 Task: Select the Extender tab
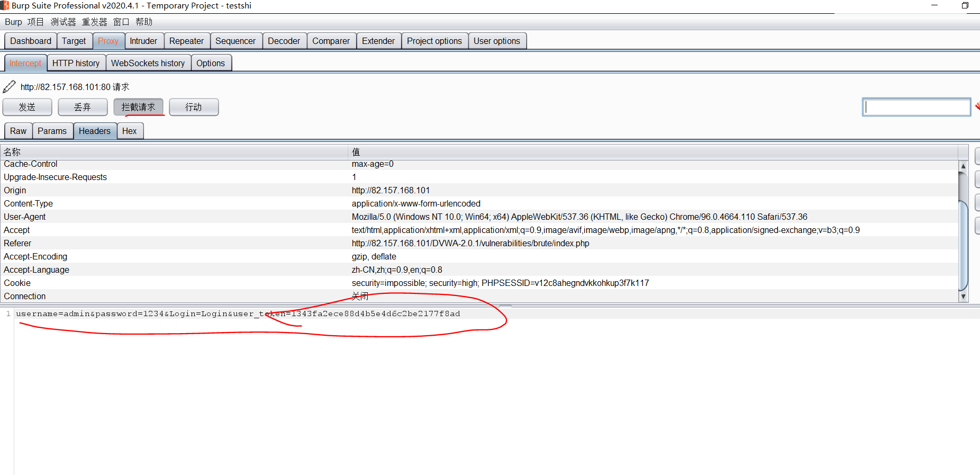378,41
